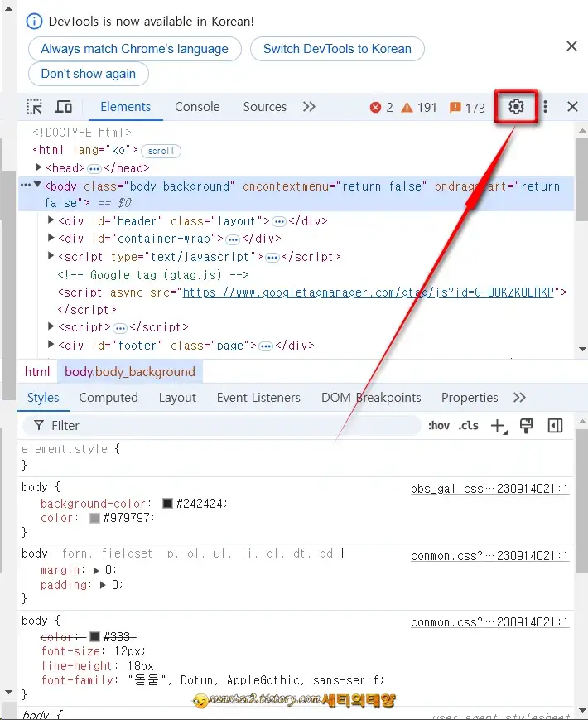
Task: Expand the container-wrap div node
Action: (51, 238)
